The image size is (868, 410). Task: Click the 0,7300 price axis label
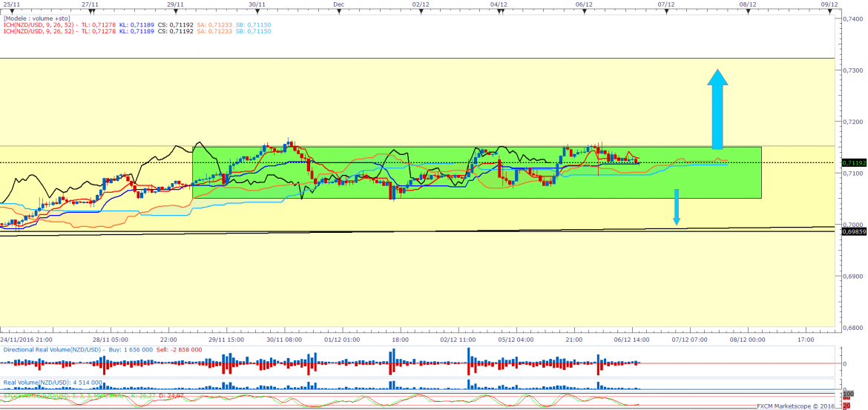pyautogui.click(x=854, y=70)
